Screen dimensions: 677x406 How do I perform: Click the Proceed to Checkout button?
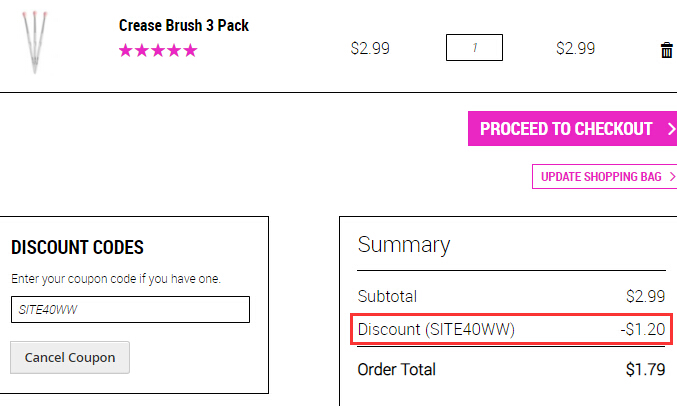573,129
